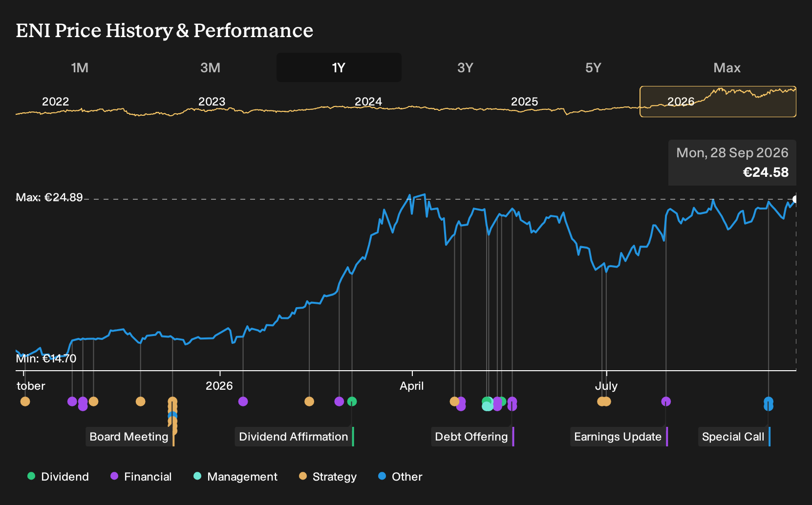Click the 2026 label on main chart axis
Image resolution: width=812 pixels, height=505 pixels.
pyautogui.click(x=219, y=386)
